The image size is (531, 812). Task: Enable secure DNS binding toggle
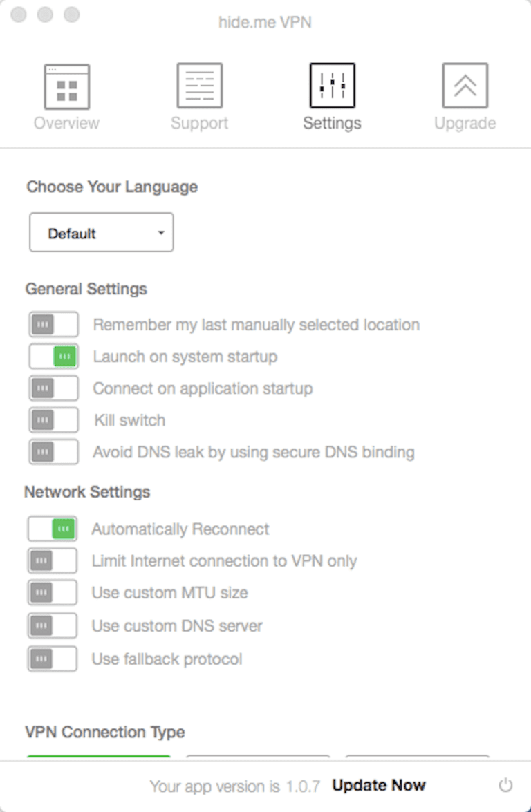[53, 452]
